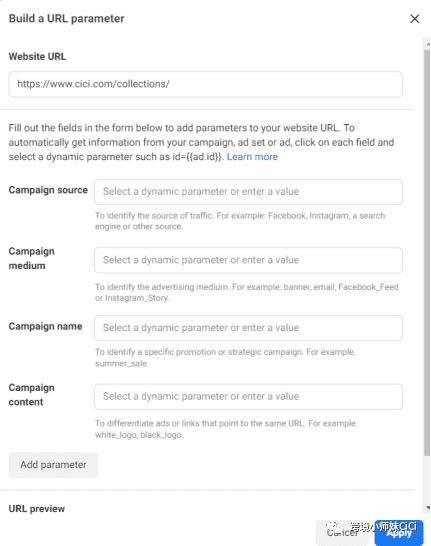The height and width of the screenshot is (546, 431).
Task: Click the vertical scrollbar thumb
Action: 427,253
